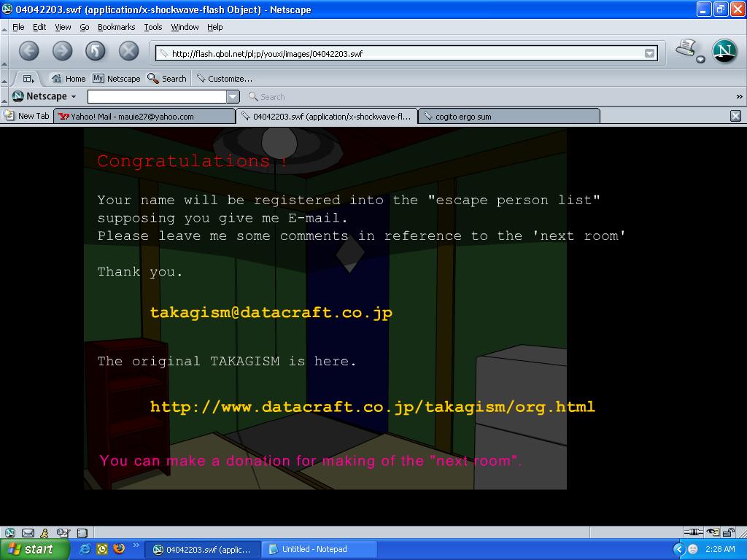Click 'The original TAKAGISM is here.' text
The image size is (747, 560).
pos(227,362)
